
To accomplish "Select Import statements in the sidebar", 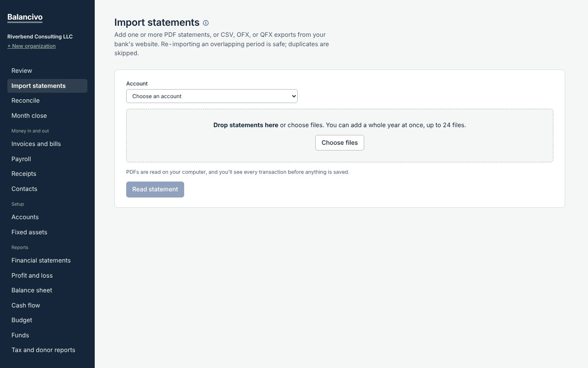I will pyautogui.click(x=47, y=86).
